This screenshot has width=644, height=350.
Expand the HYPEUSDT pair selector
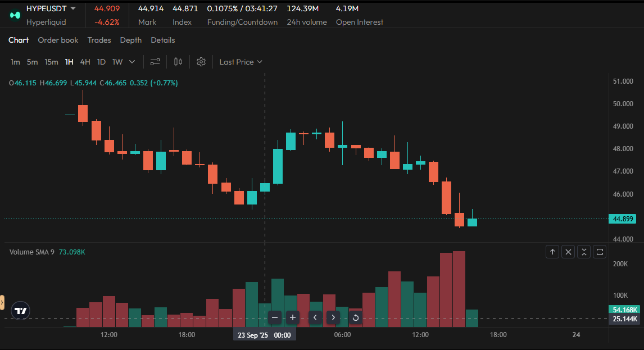[73, 8]
